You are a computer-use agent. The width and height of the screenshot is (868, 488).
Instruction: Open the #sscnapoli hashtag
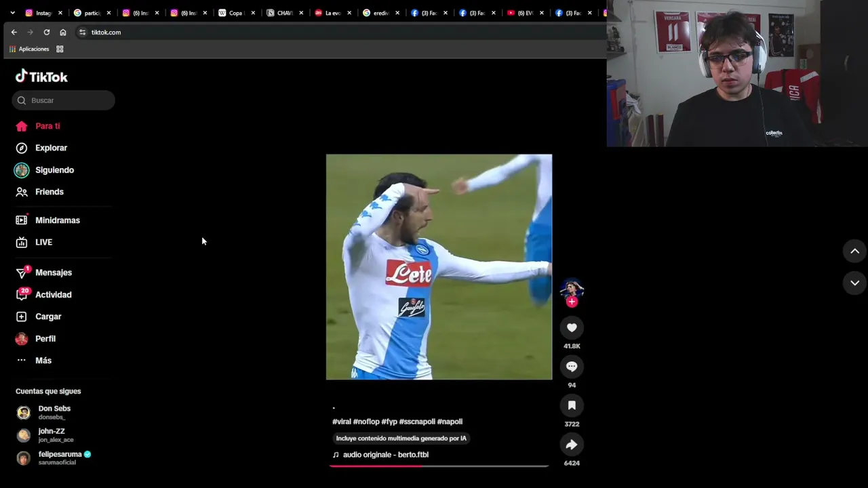tap(417, 422)
